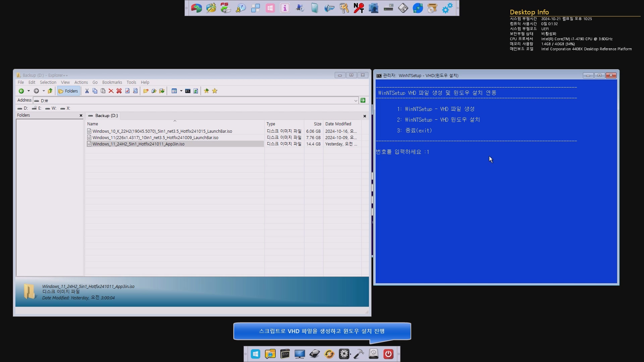Go up one folder level
The height and width of the screenshot is (362, 644).
click(x=50, y=91)
